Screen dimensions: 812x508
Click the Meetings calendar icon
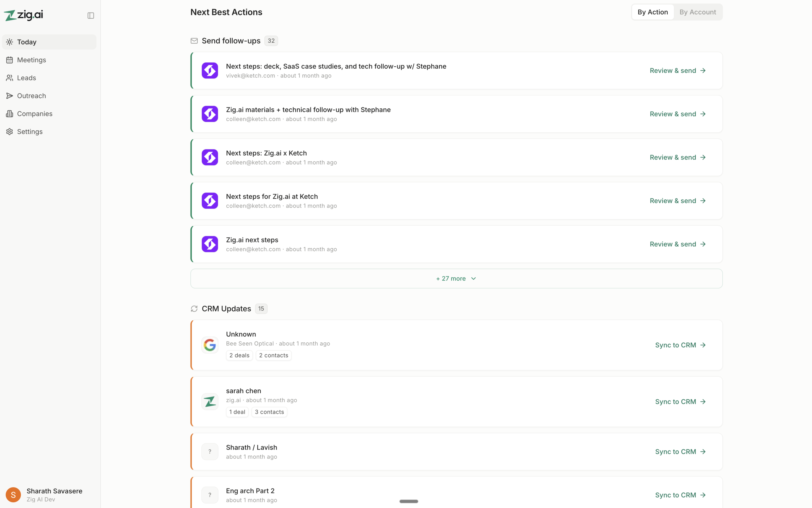click(x=10, y=60)
